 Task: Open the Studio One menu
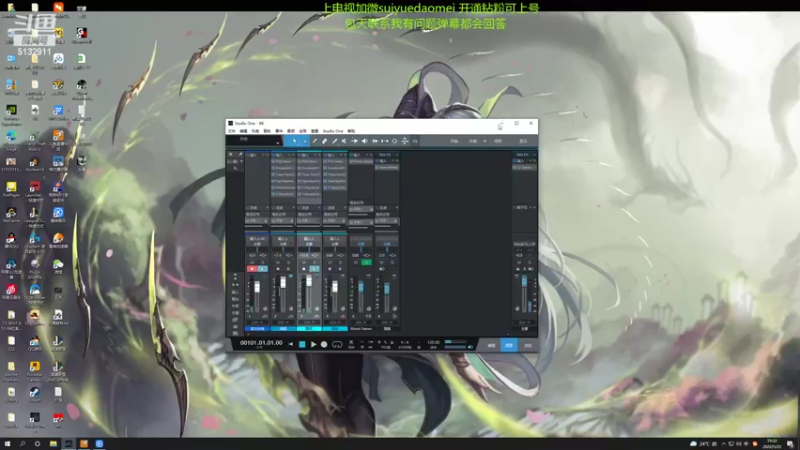click(x=333, y=131)
